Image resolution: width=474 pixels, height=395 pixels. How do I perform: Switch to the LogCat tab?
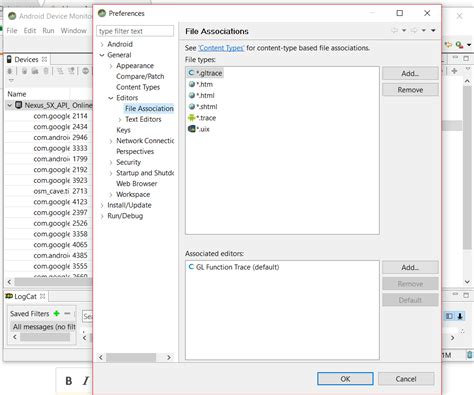click(25, 296)
